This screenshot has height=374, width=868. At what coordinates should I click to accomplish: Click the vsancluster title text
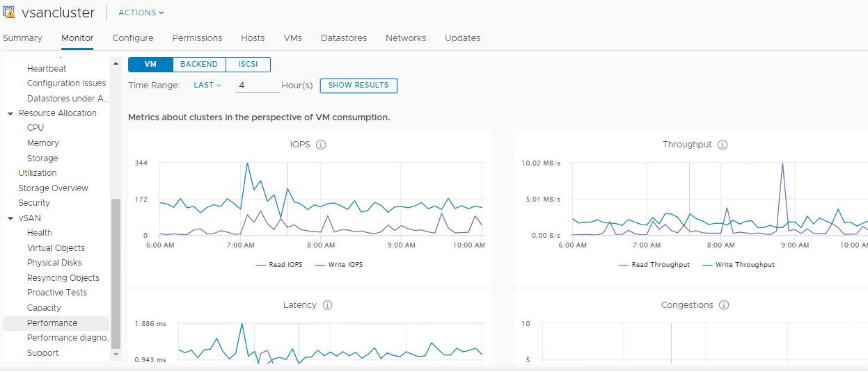tap(58, 13)
